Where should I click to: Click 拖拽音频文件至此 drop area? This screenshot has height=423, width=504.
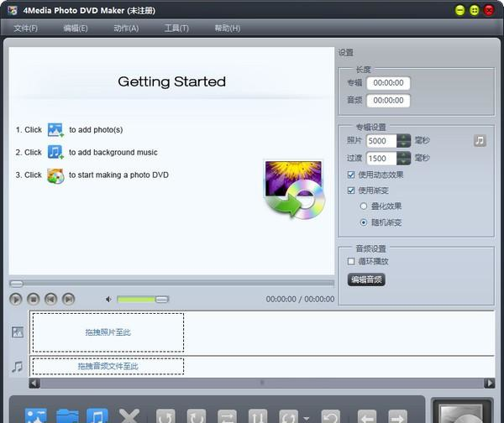108,367
